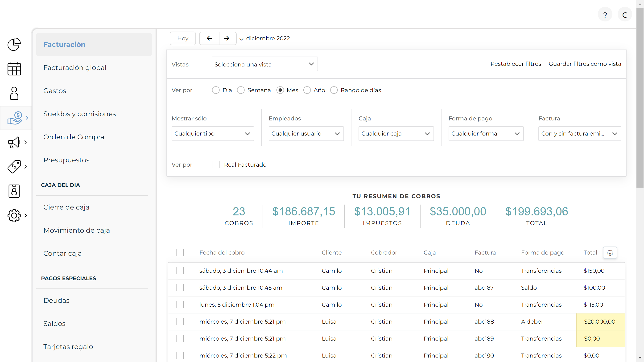Open the reports pie chart icon
The width and height of the screenshot is (644, 362).
point(14,44)
